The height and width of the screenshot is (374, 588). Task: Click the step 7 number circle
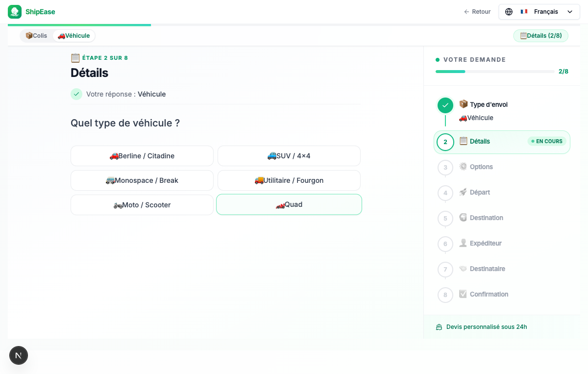pos(445,270)
